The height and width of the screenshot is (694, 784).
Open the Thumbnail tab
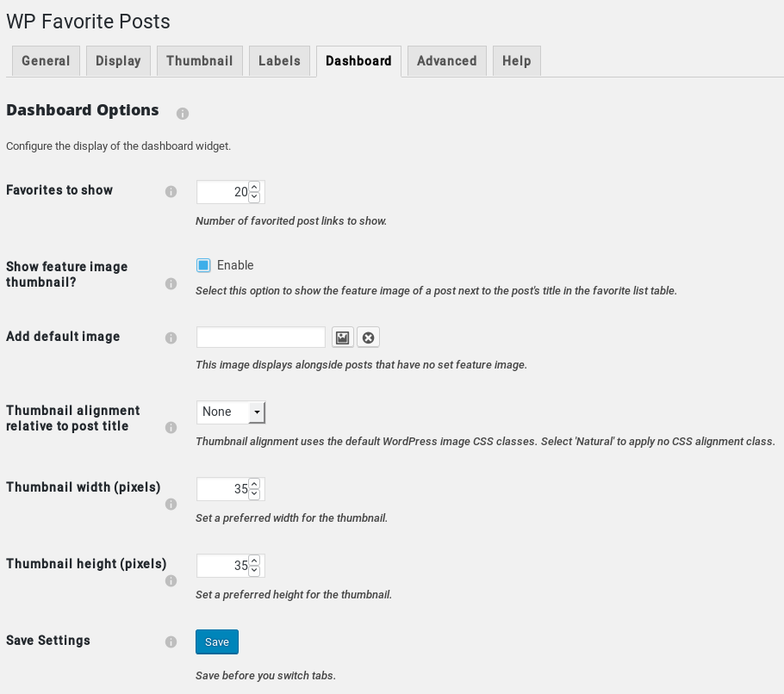point(200,61)
